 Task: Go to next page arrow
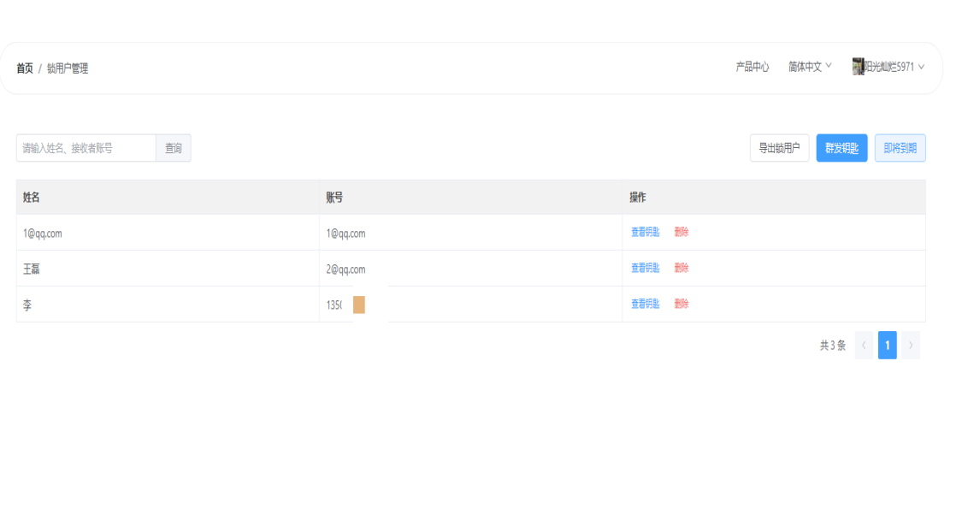point(911,345)
